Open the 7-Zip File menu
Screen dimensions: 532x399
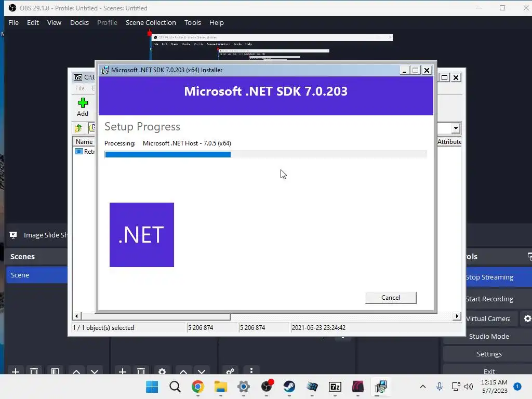pyautogui.click(x=79, y=88)
